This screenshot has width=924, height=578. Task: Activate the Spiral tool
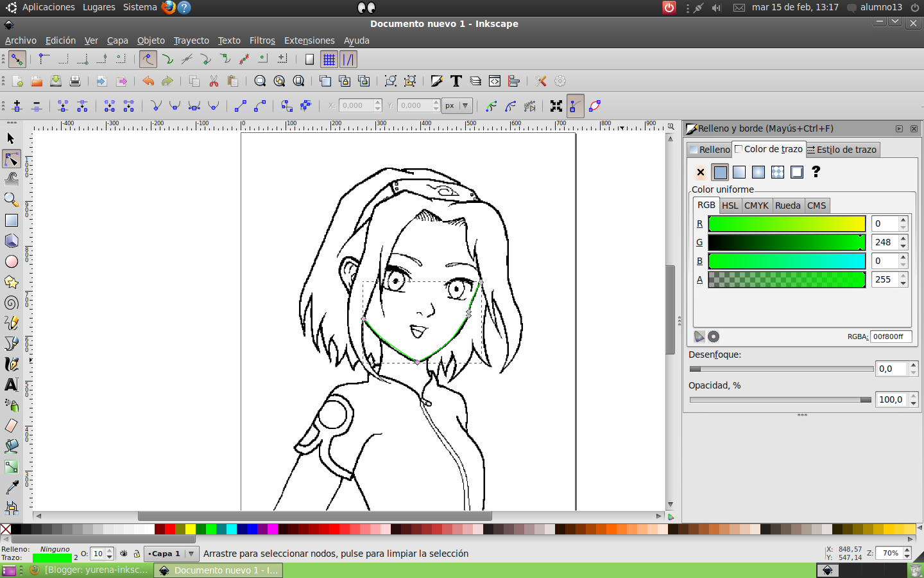click(x=10, y=302)
